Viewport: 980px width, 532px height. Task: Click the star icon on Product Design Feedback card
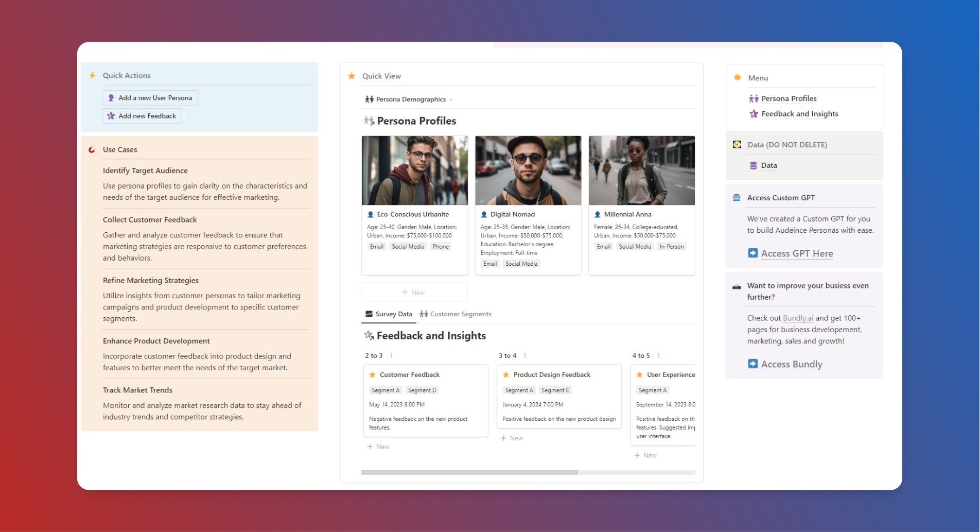506,375
